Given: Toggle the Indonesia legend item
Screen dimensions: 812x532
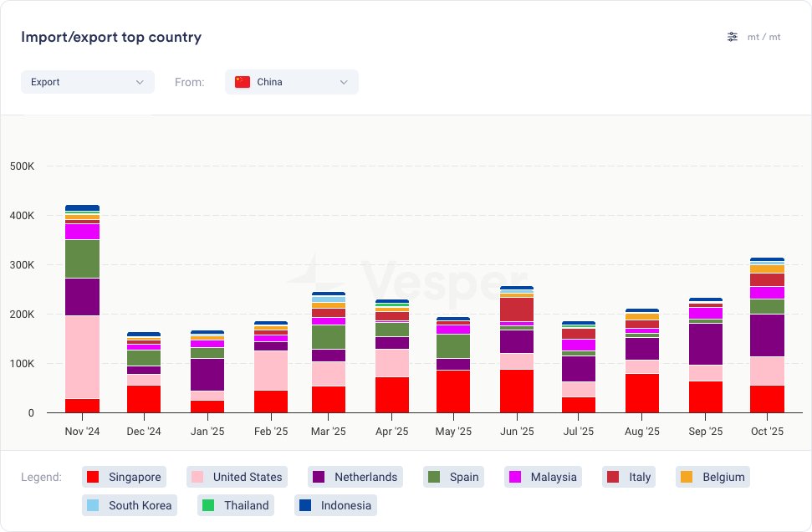Looking at the screenshot, I should click(335, 505).
